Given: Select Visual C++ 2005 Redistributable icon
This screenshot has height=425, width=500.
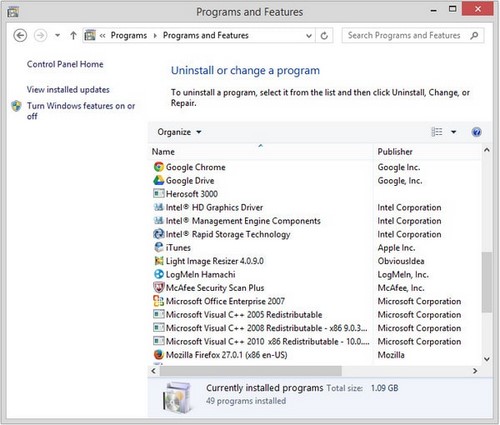Looking at the screenshot, I should (x=158, y=314).
